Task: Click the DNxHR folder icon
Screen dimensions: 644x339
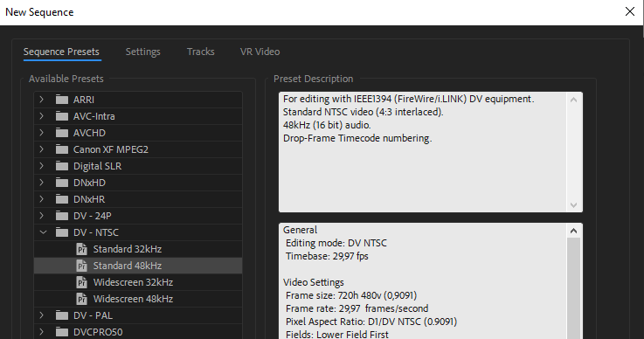Action: [x=62, y=199]
